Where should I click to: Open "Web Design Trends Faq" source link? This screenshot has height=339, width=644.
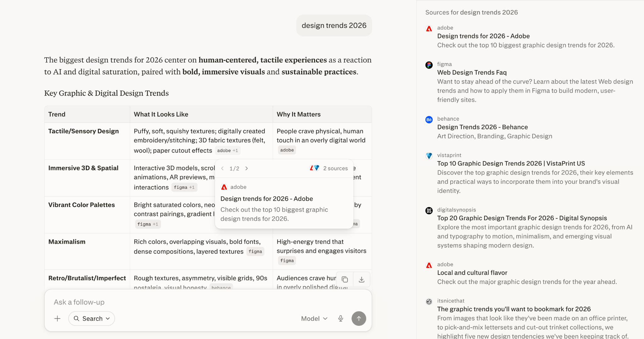pos(472,73)
